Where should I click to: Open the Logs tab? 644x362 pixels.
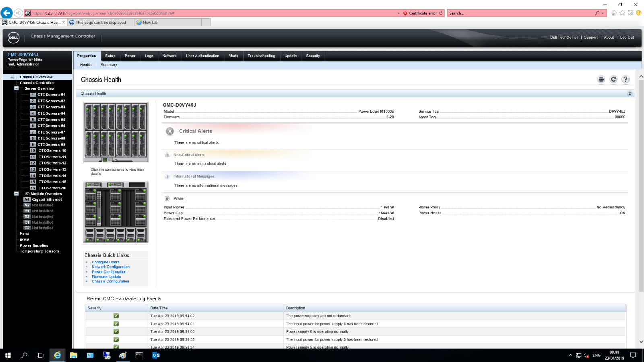point(149,56)
